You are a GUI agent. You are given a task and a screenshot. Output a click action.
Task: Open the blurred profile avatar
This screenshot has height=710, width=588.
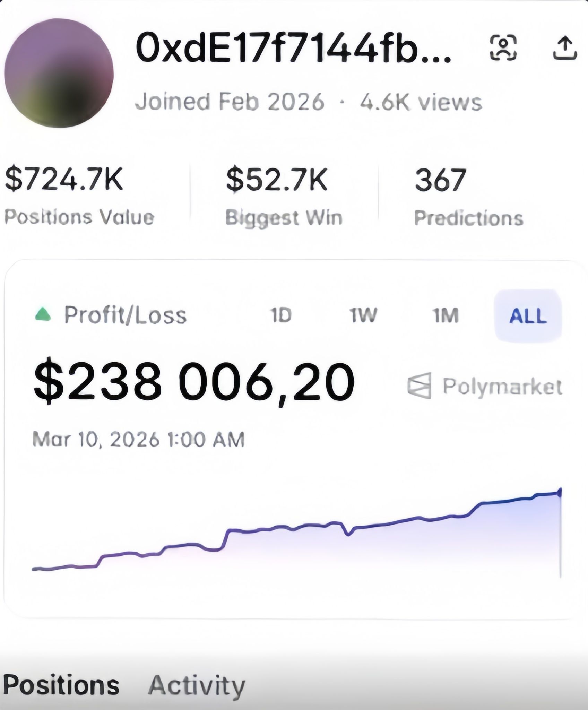click(x=59, y=73)
